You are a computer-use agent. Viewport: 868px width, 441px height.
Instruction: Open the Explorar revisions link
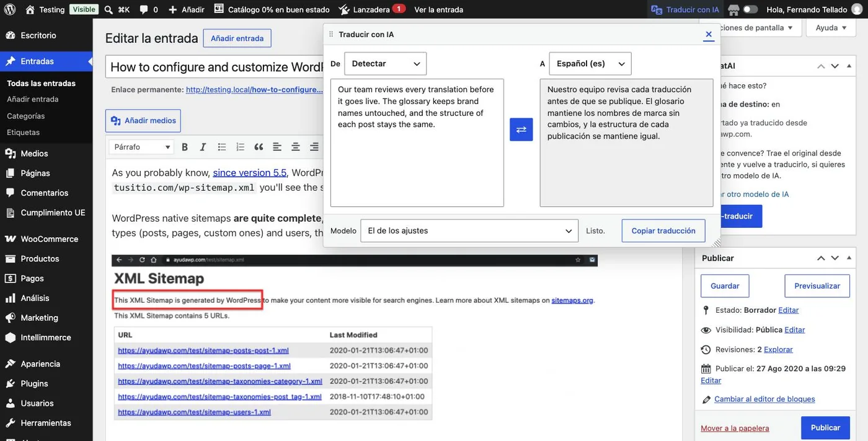778,350
